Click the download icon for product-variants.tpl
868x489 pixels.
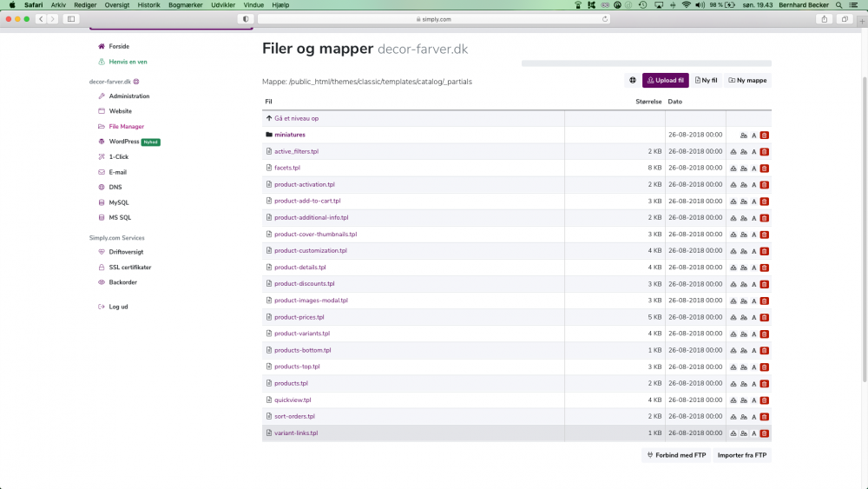pos(733,334)
